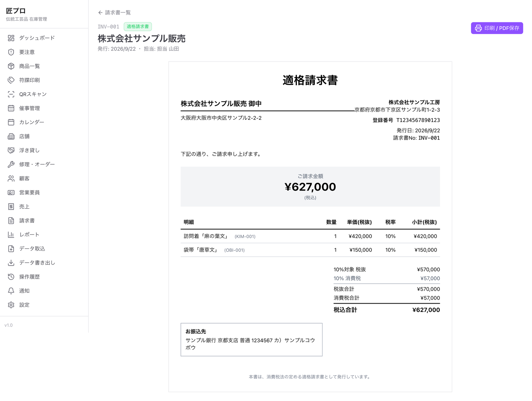Viewport: 532px width, 401px height.
Task: Click the (KIM-001) product code
Action: [245, 237]
